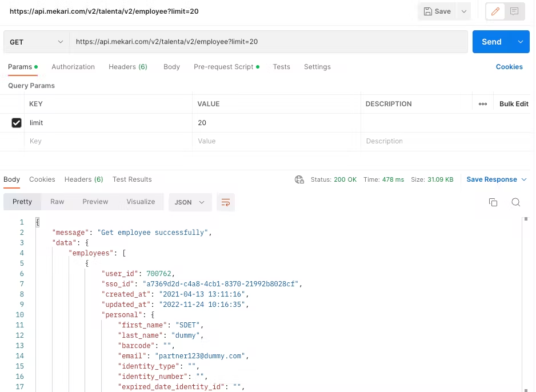
Task: Click the user_id value 700762
Action: click(x=159, y=273)
